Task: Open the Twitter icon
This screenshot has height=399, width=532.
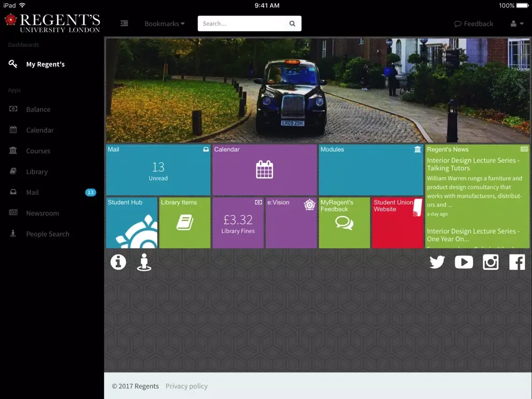Action: (x=437, y=262)
